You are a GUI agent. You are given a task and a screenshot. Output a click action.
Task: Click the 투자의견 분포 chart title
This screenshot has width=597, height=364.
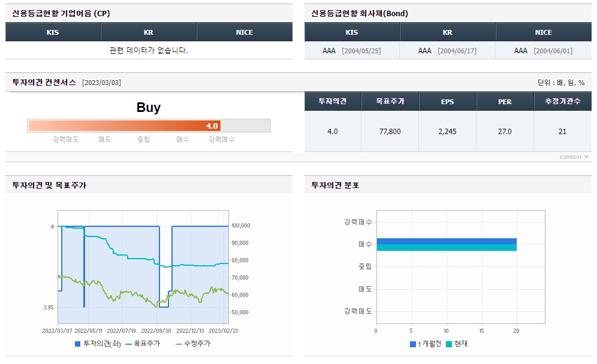[336, 185]
